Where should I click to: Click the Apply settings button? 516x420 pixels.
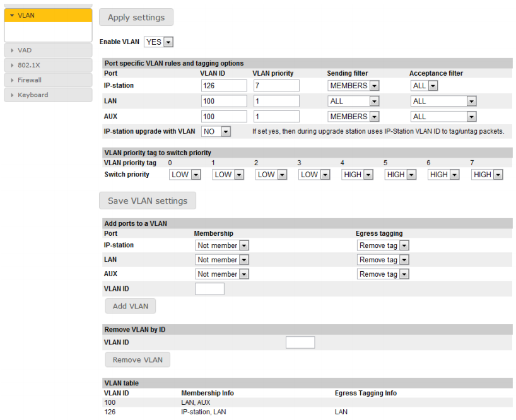[x=136, y=17]
